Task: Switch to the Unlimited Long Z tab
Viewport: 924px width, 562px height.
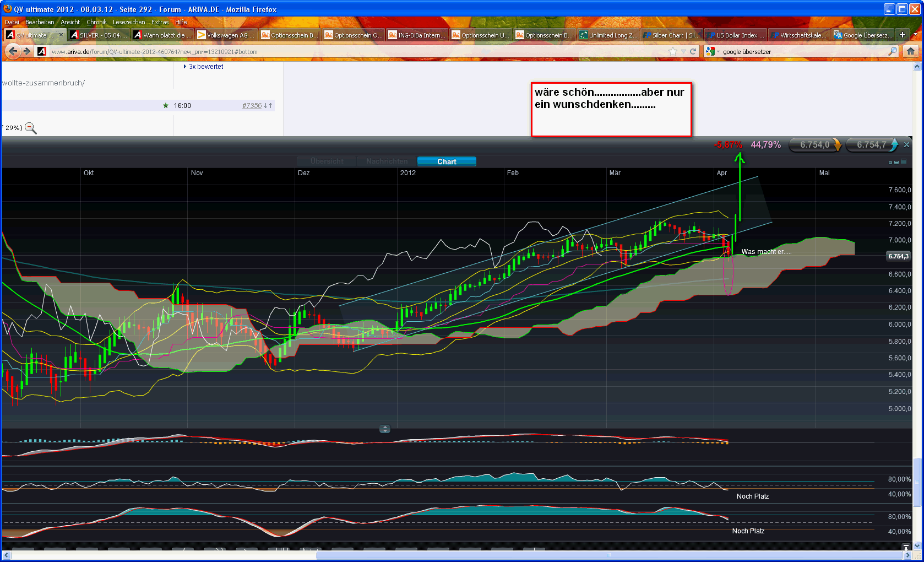Action: coord(608,35)
